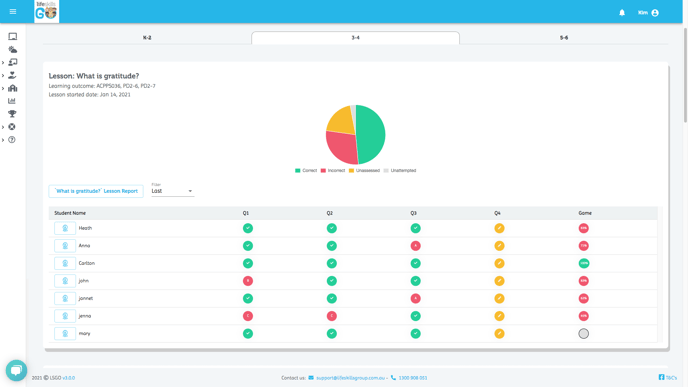688x387 pixels.
Task: Open the trophy icon in sidebar
Action: (12, 114)
